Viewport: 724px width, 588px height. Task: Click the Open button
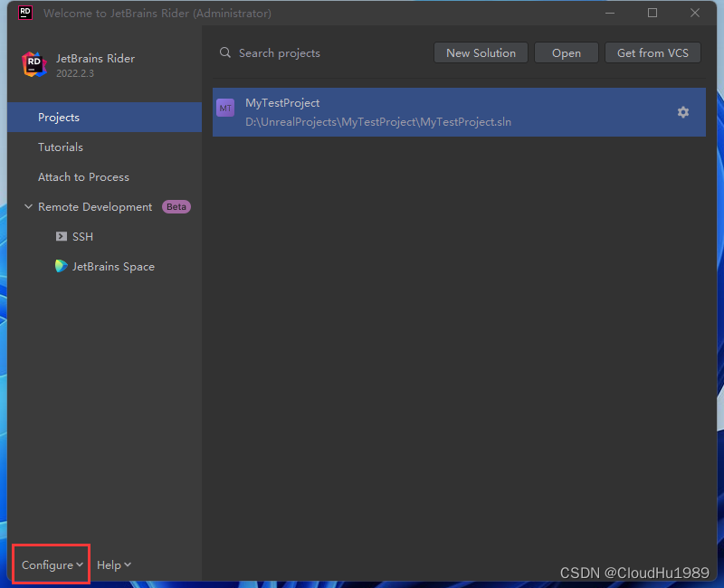pyautogui.click(x=567, y=53)
